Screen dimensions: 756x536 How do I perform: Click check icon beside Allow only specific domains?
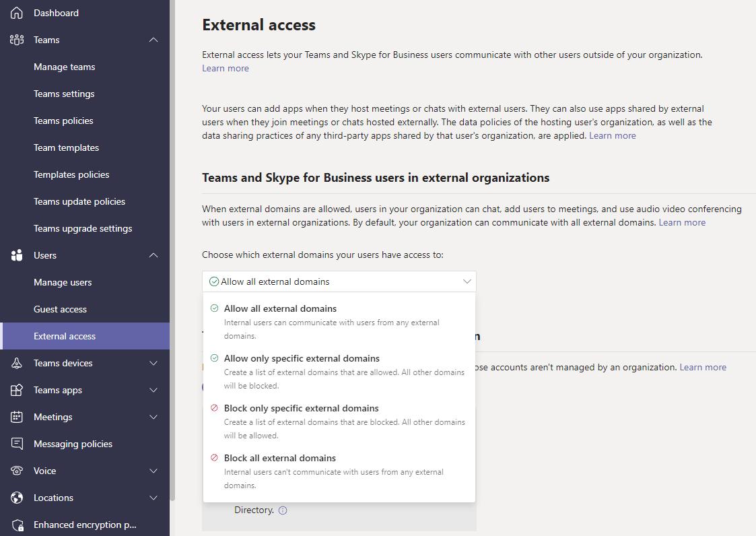tap(215, 358)
